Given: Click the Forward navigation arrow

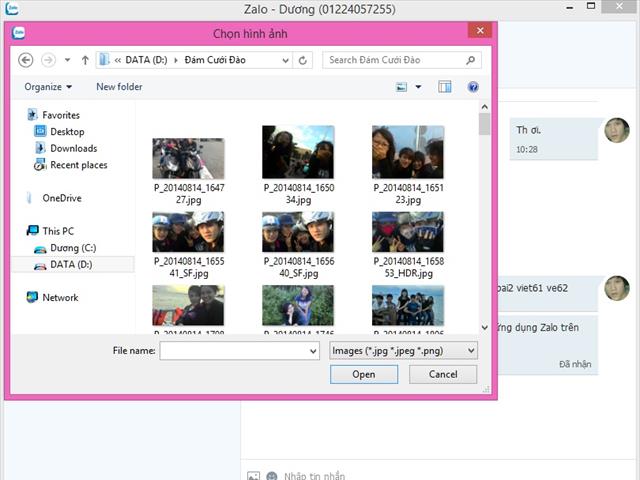Looking at the screenshot, I should pos(48,60).
